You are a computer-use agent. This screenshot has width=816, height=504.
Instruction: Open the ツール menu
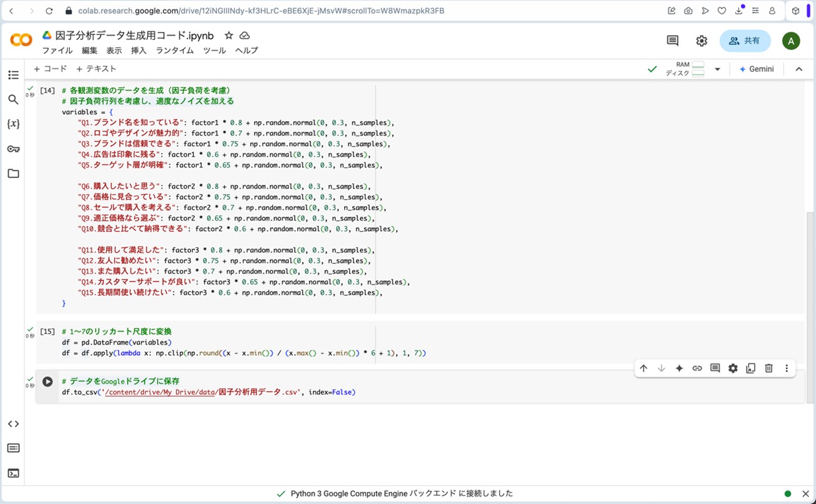[x=214, y=51]
